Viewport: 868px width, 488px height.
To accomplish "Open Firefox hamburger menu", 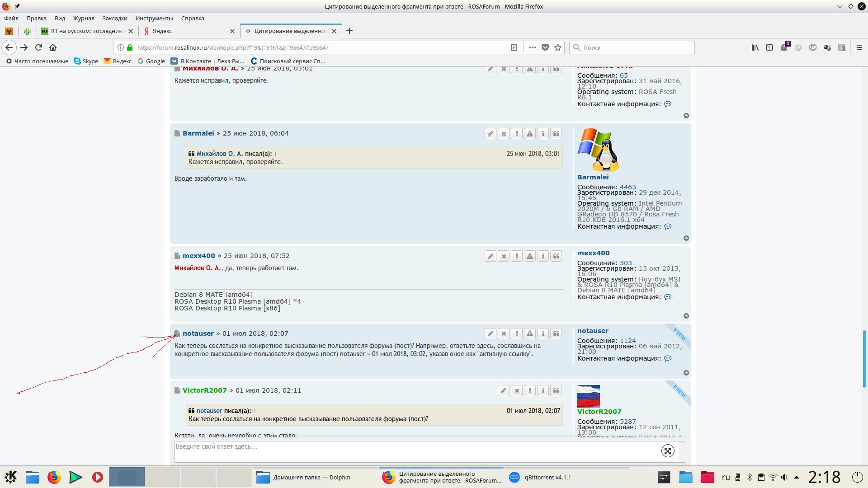I will (x=859, y=47).
